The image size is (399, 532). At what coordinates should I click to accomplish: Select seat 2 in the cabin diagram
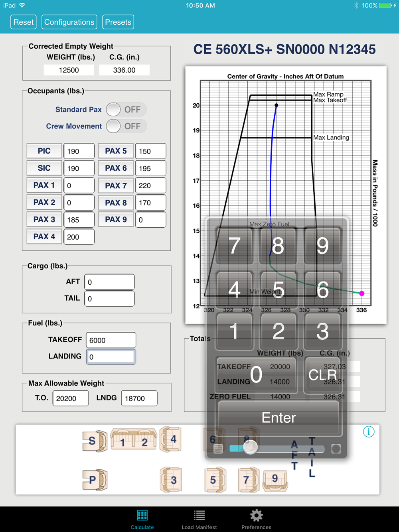145,439
